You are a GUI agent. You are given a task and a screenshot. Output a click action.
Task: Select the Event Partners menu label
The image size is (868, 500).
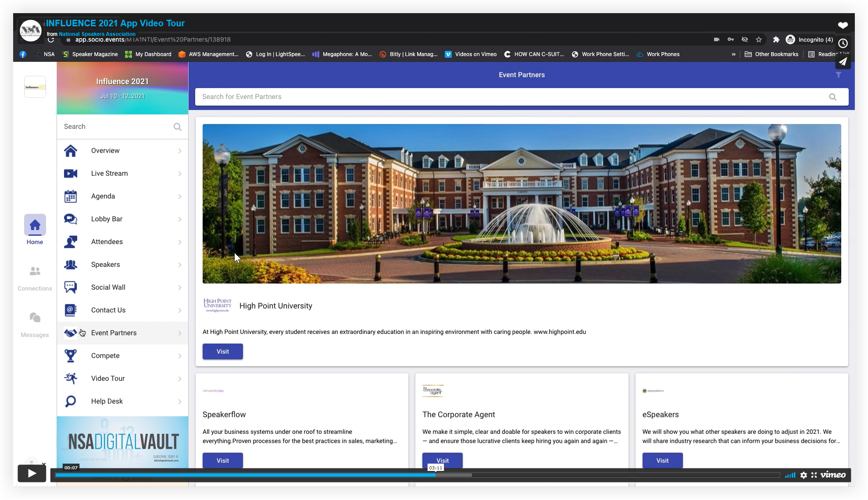tap(114, 333)
